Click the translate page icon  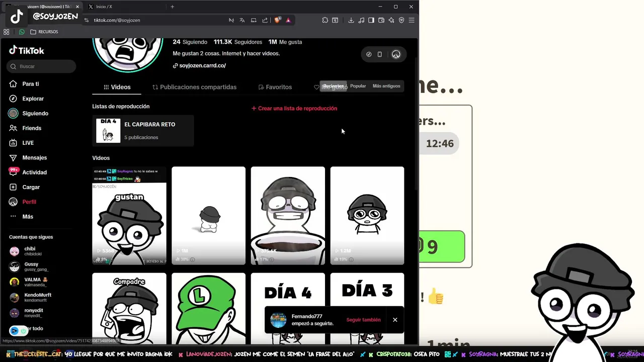[242, 20]
